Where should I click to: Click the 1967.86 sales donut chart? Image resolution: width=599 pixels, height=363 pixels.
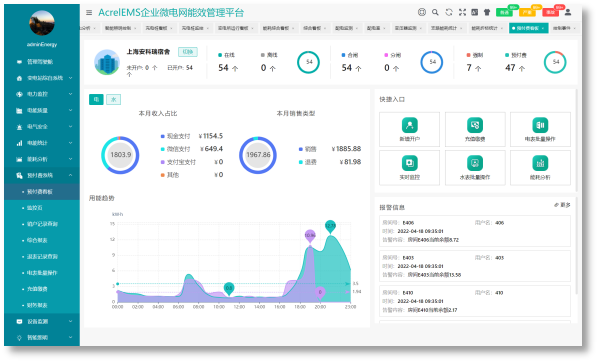pyautogui.click(x=258, y=155)
